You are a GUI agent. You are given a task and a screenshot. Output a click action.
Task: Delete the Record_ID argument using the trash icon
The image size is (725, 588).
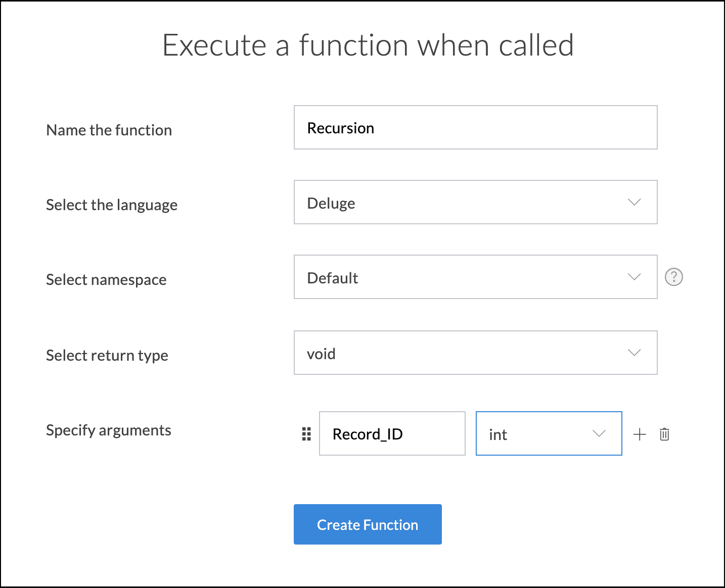click(664, 434)
